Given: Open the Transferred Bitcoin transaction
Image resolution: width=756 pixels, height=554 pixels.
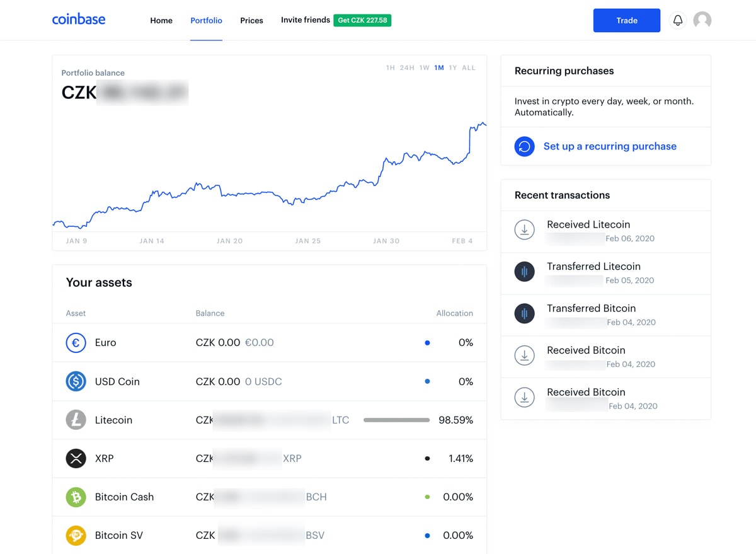Looking at the screenshot, I should tap(605, 315).
